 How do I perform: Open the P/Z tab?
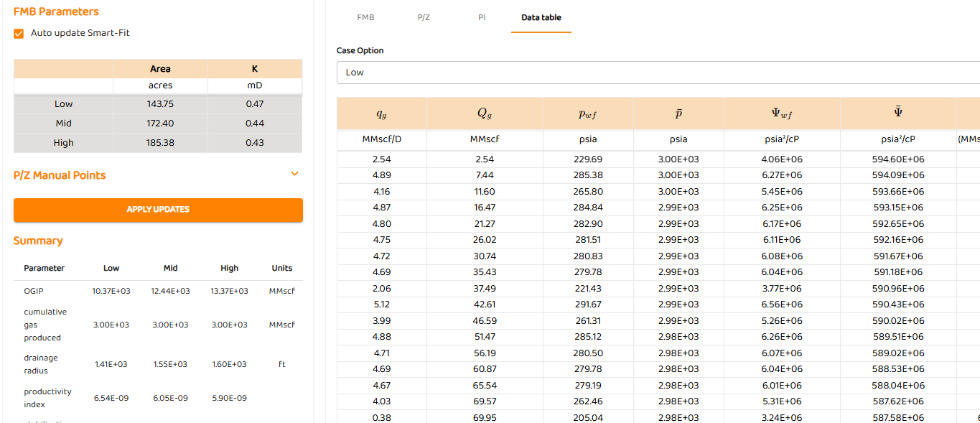pyautogui.click(x=424, y=17)
